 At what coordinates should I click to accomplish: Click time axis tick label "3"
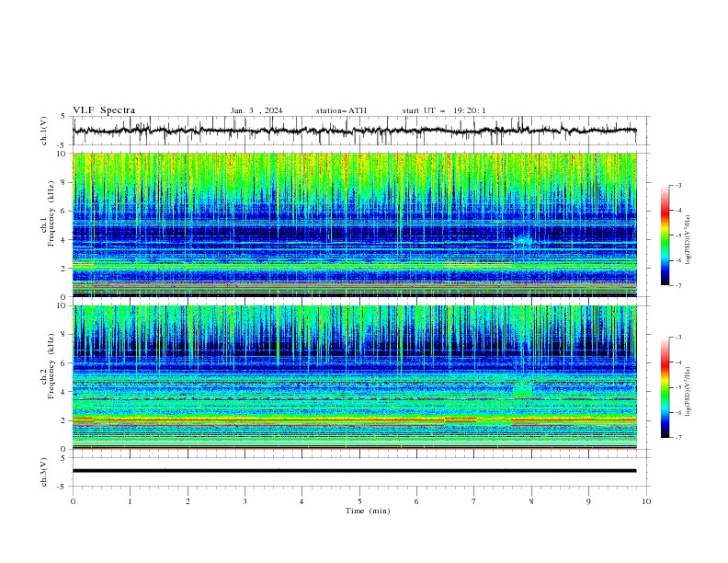[245, 501]
